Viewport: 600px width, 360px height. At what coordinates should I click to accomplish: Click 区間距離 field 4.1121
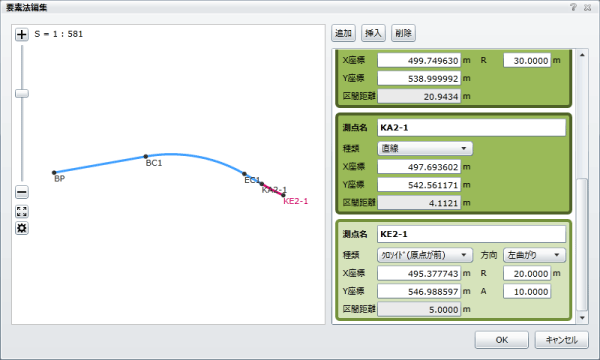[x=419, y=203]
